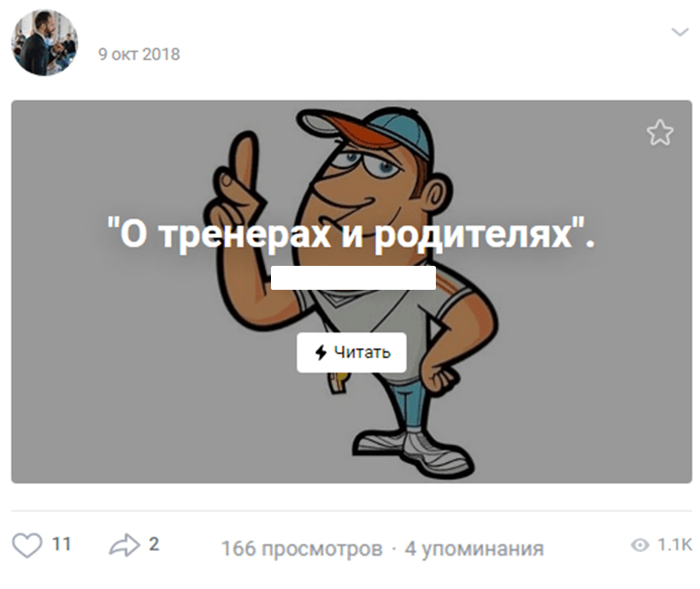This screenshot has width=700, height=589.
Task: Click the cartoon coach's baseball cap
Action: point(366,131)
